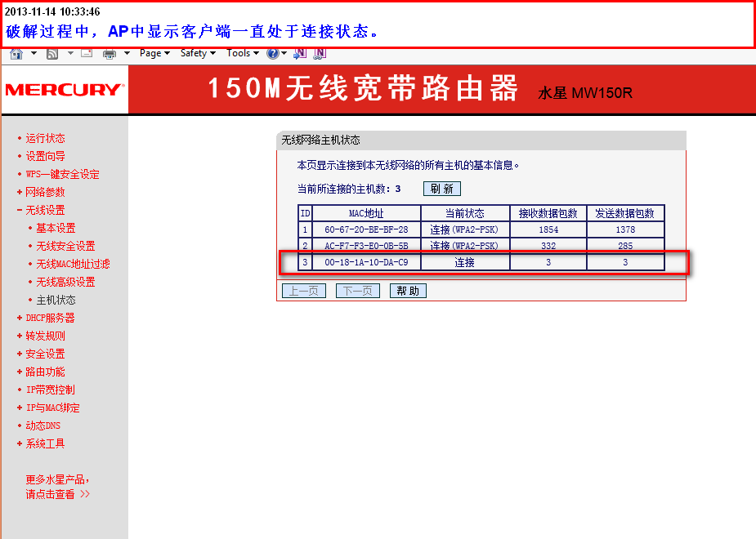Screen dimensions: 756x539
Task: Expand DHCP服务器 in the sidebar
Action: [50, 318]
